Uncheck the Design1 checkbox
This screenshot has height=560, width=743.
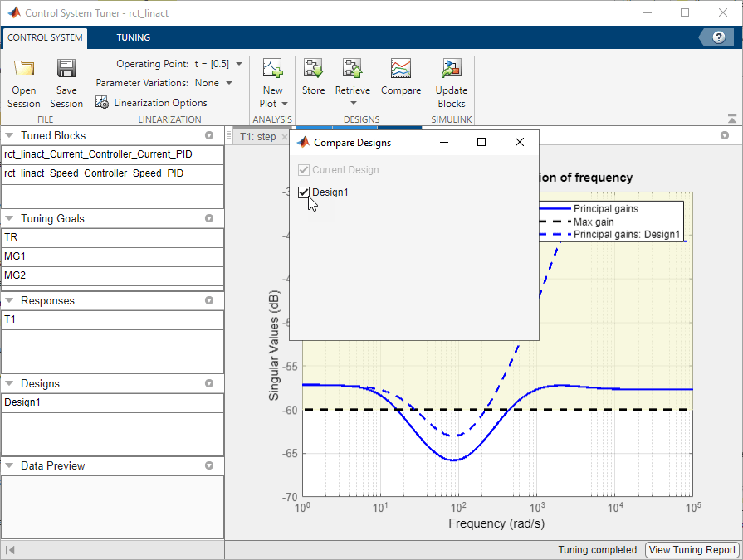point(304,192)
